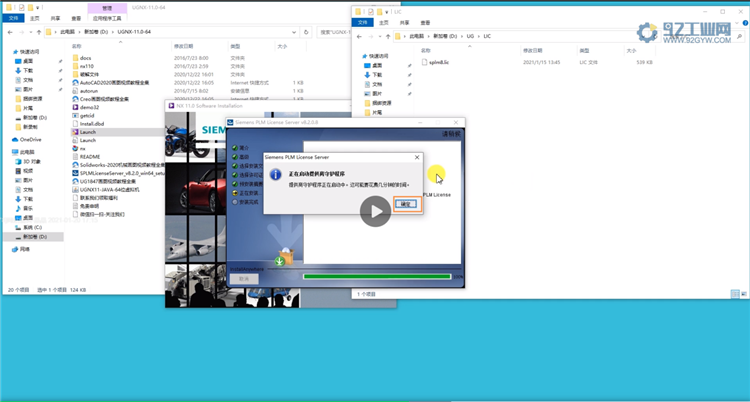This screenshot has width=750, height=402.
Task: Go back in UGNX-11.0-64 window
Action: coord(11,32)
